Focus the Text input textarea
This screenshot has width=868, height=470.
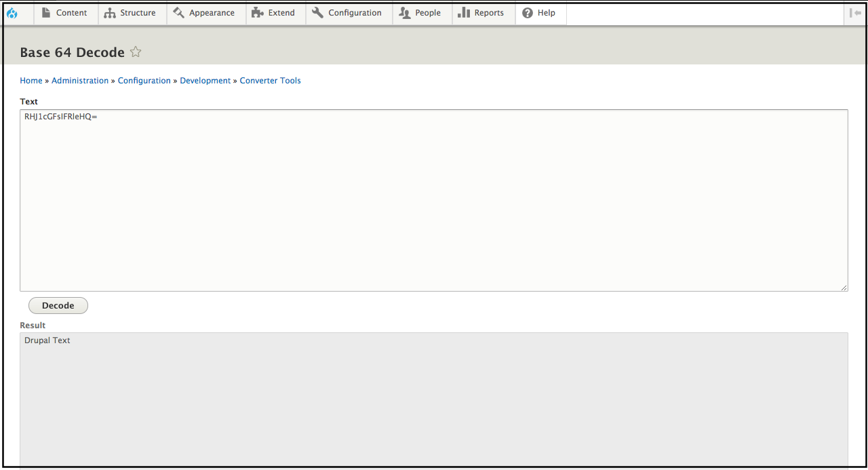click(x=434, y=201)
